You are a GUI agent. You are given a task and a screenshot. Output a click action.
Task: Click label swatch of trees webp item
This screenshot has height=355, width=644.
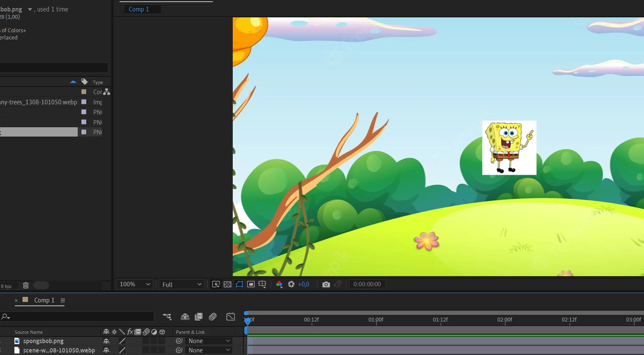84,102
